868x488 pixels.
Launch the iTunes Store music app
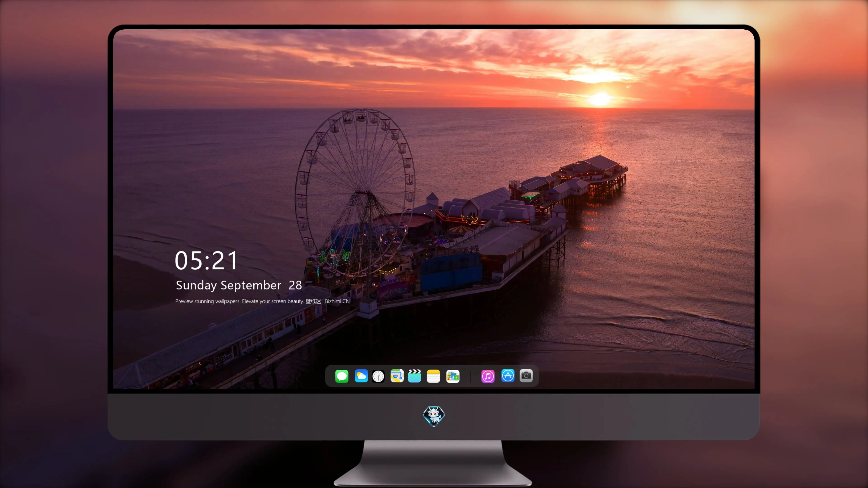(488, 376)
